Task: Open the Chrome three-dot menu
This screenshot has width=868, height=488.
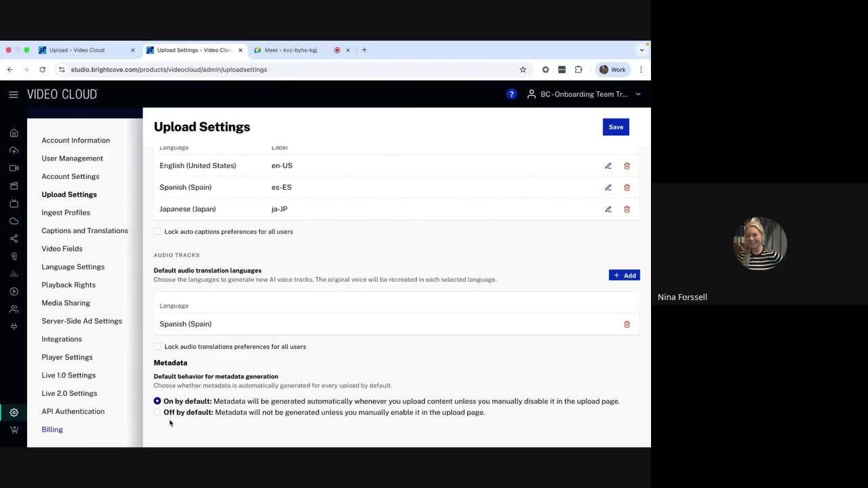Action: tap(641, 70)
